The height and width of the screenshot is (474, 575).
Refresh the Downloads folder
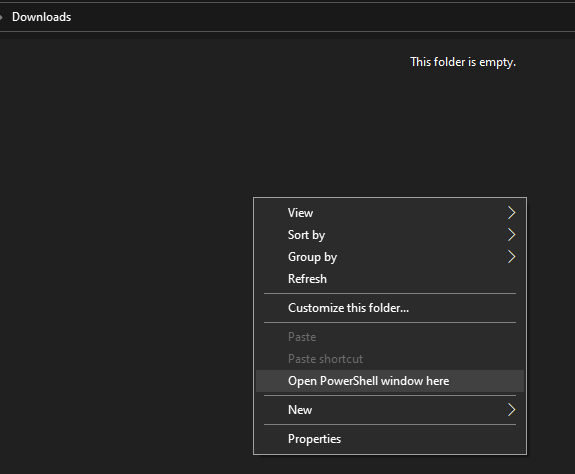(x=390, y=279)
